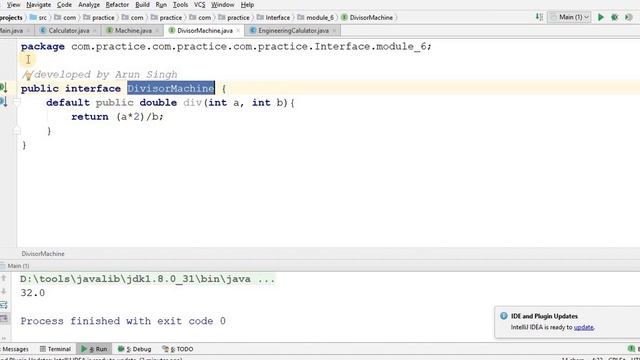Close the EngineeringCalulator.java tab
This screenshot has width=640, height=360.
click(334, 31)
